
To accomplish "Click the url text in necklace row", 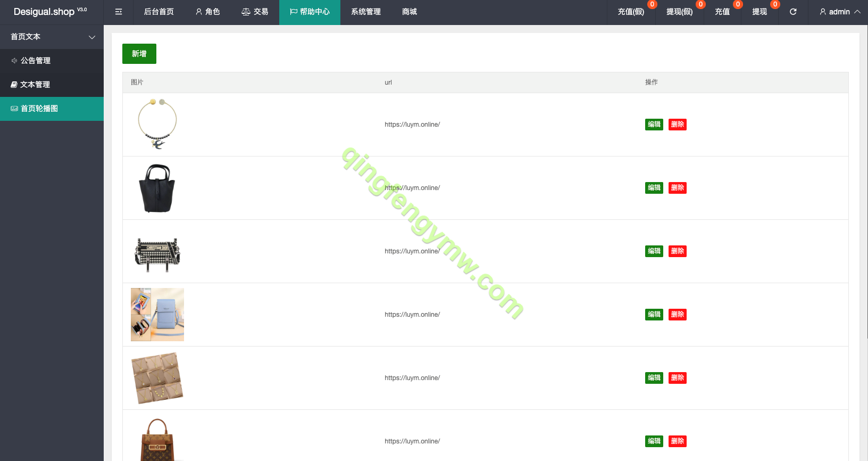I will click(412, 125).
